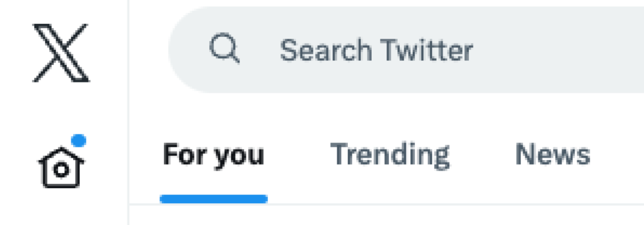
Task: Go to Home using the house icon
Action: (61, 166)
